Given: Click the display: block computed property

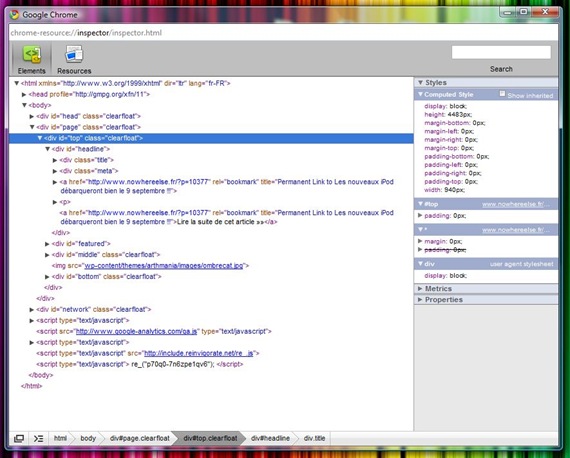Looking at the screenshot, I should click(x=446, y=106).
